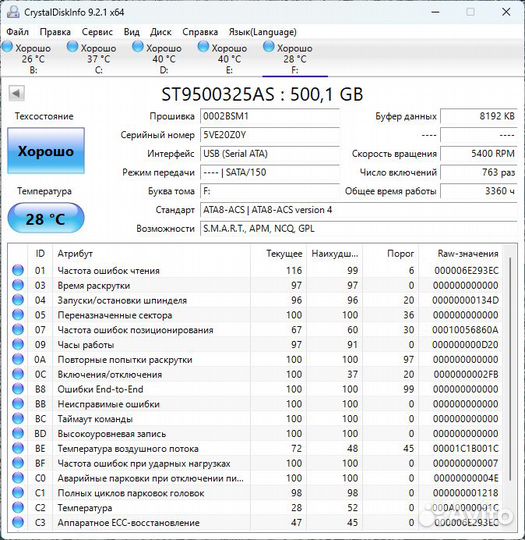Click the blue Хорошо health status button
Screen dimensions: 525x540
[x=46, y=150]
